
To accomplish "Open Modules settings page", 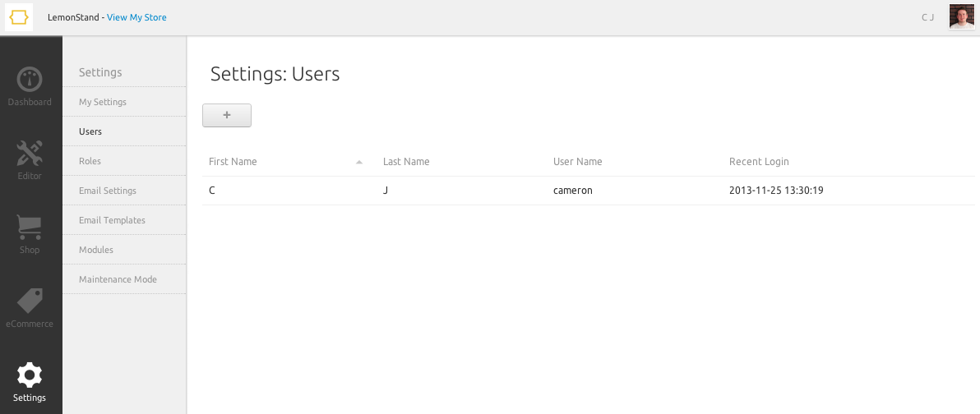I will click(124, 250).
